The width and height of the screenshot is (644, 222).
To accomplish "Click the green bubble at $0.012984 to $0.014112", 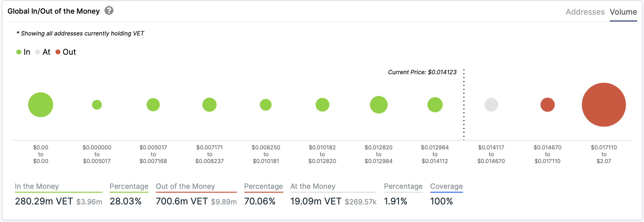I will click(435, 105).
